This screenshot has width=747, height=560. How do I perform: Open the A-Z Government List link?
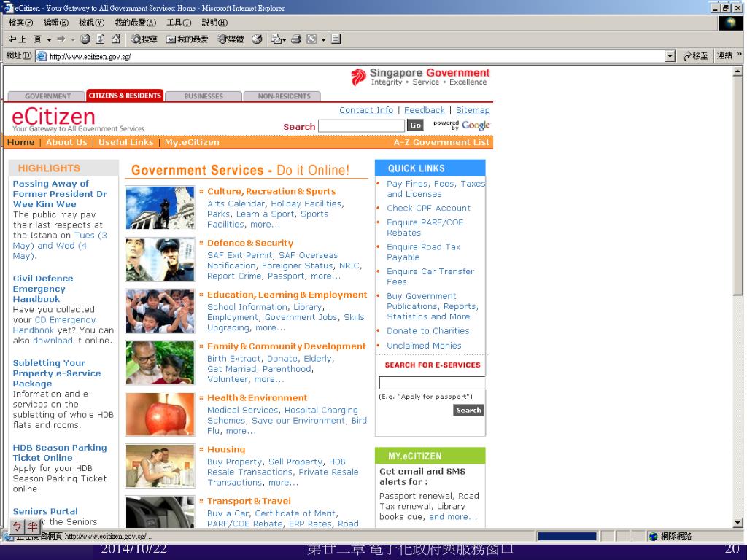[x=441, y=142]
